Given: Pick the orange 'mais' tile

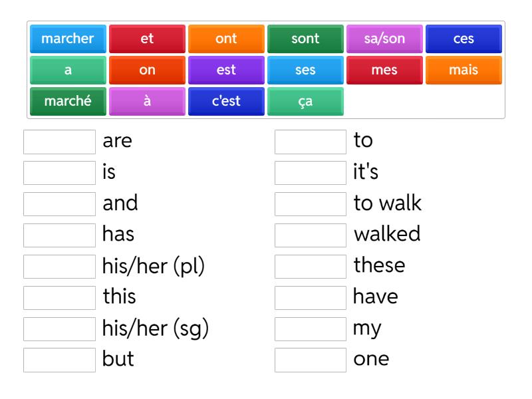Looking at the screenshot, I should coord(464,69).
